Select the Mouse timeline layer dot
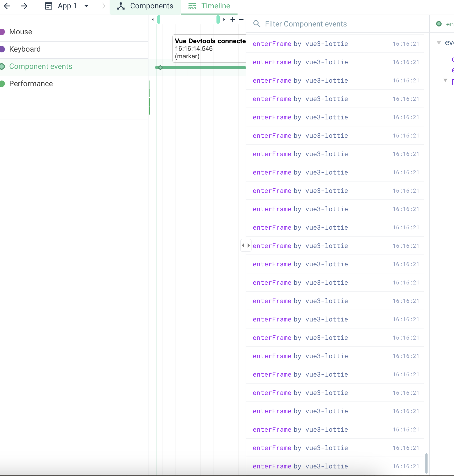 pos(2,32)
